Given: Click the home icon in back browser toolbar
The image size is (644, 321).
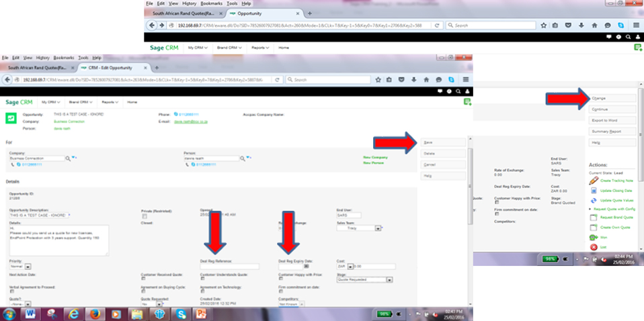Looking at the screenshot, I should (594, 26).
